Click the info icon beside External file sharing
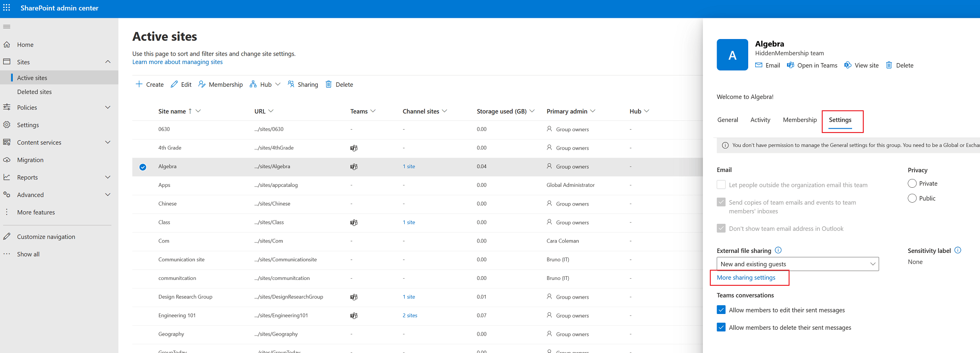 point(779,250)
